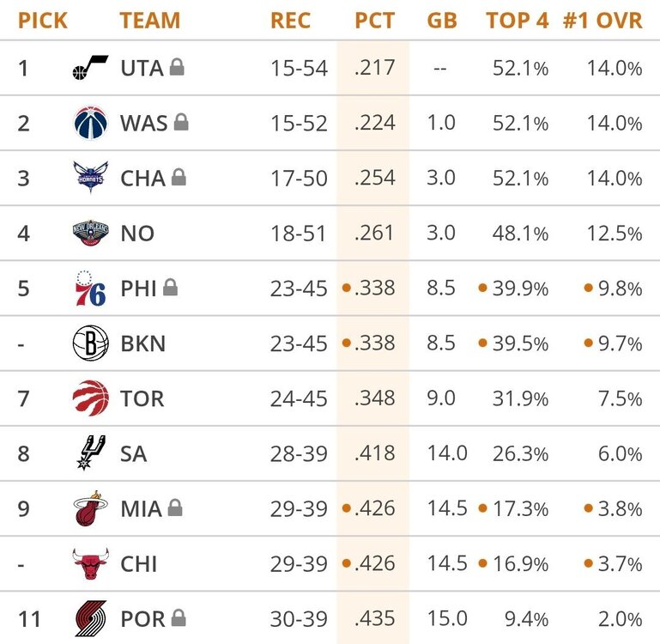Open the TOR team link

pyautogui.click(x=142, y=398)
